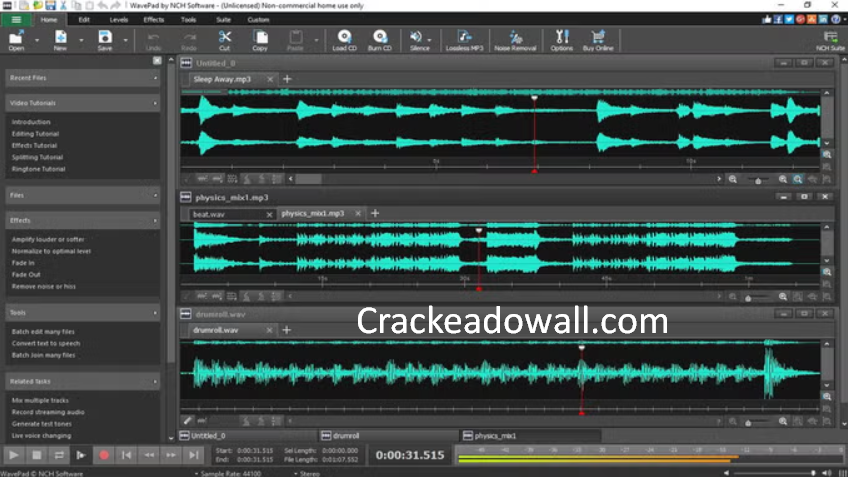
Task: Click the thumbs-up like icon
Action: click(x=767, y=19)
